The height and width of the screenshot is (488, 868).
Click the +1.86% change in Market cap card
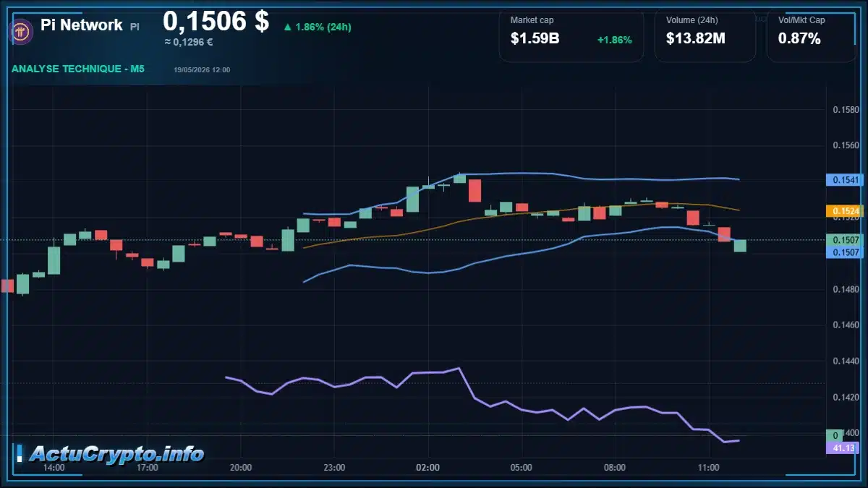tap(615, 40)
